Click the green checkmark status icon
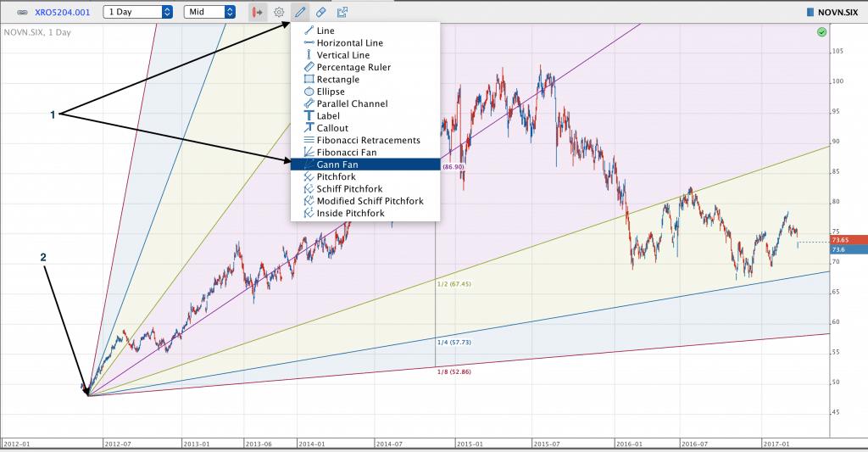Viewport: 868px width, 452px height. tap(821, 32)
